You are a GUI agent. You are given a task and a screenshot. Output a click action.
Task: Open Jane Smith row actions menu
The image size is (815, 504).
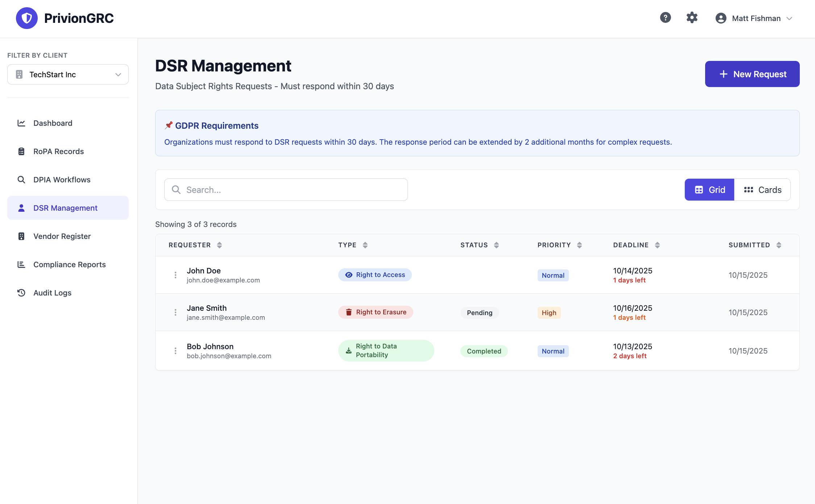pyautogui.click(x=175, y=313)
